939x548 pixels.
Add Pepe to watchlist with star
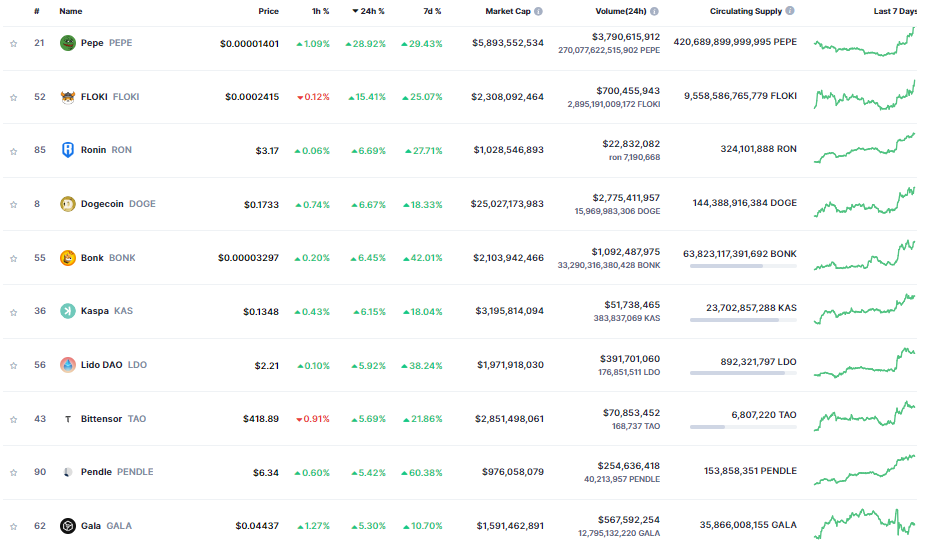click(13, 44)
